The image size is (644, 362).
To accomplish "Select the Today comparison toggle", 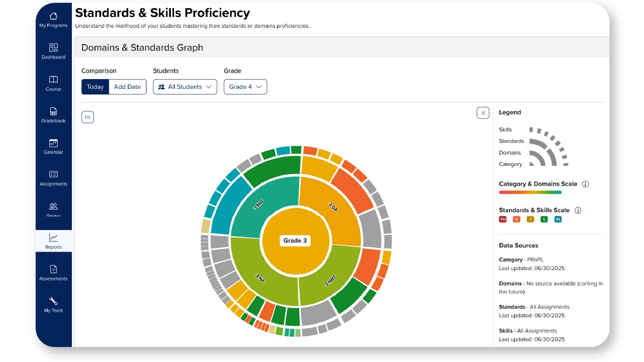I will coord(95,87).
